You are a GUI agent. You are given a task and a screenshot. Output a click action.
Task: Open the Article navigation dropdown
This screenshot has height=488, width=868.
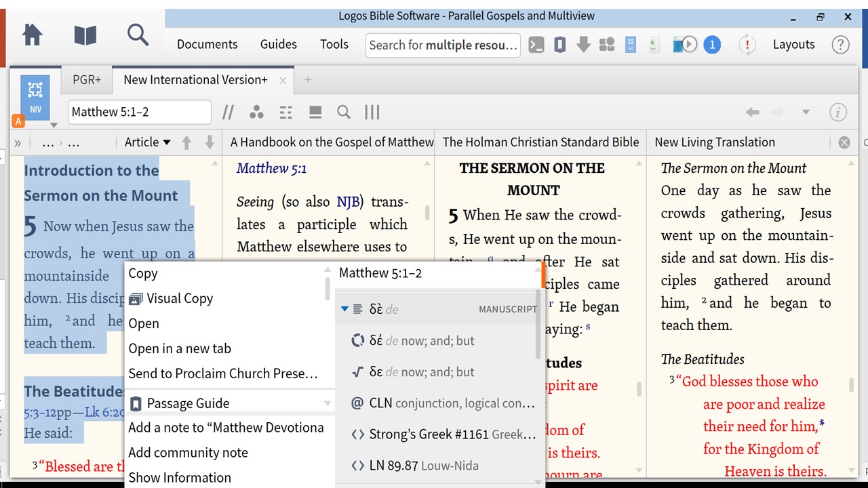tap(147, 142)
